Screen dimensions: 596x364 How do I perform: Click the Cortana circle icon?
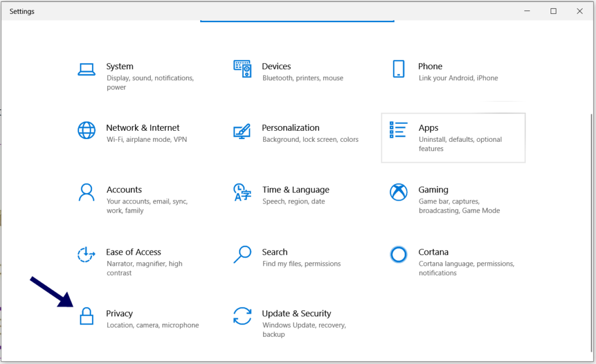tap(399, 254)
